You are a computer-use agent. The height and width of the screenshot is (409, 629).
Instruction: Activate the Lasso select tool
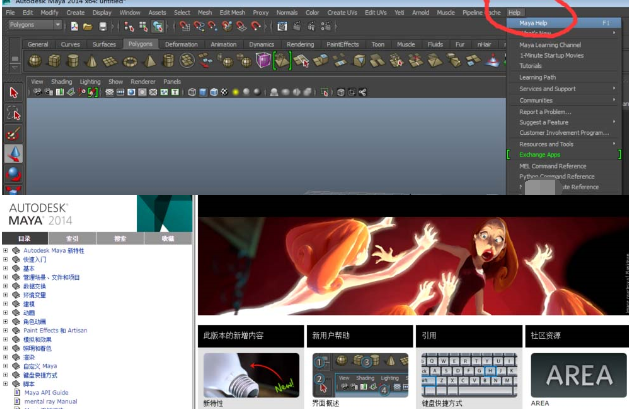tap(13, 112)
